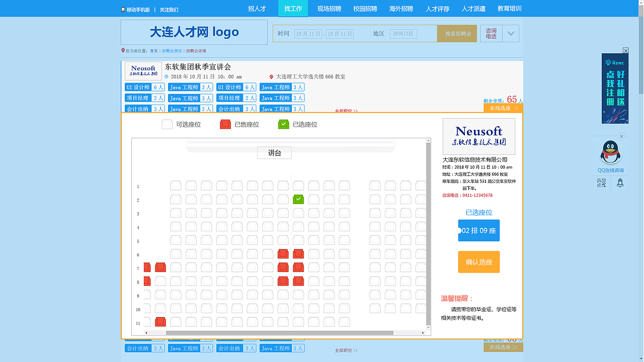644x362 pixels.
Task: Click the small Neusoft logo in event header
Action: (x=143, y=71)
